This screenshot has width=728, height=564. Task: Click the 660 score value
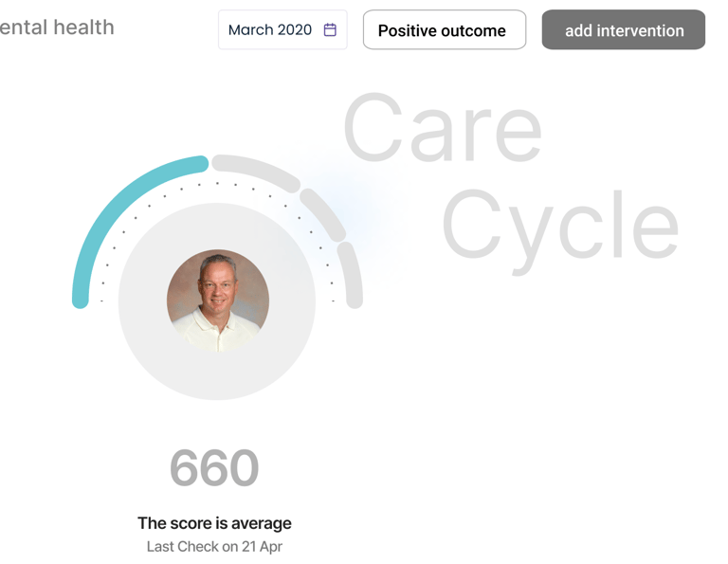pos(214,467)
